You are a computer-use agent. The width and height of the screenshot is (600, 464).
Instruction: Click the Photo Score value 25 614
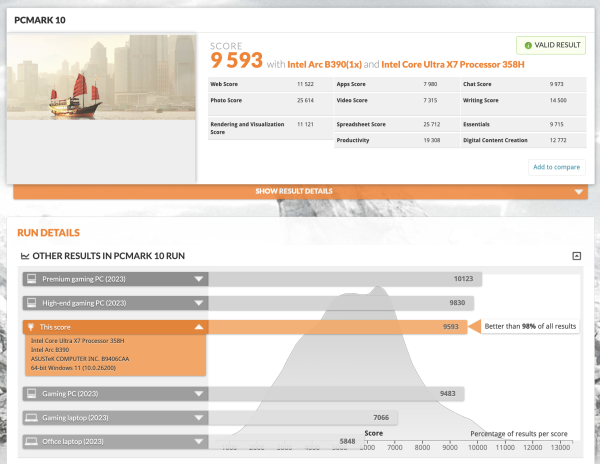click(x=305, y=100)
